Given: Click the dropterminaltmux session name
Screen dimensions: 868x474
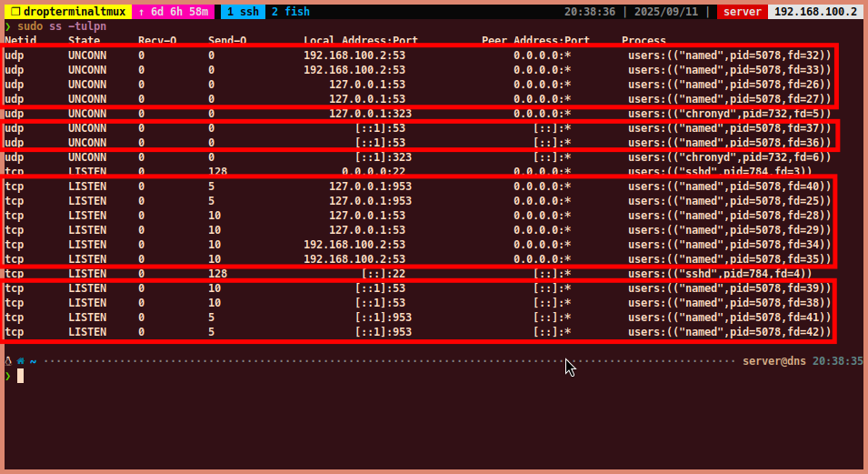Looking at the screenshot, I should tap(74, 12).
